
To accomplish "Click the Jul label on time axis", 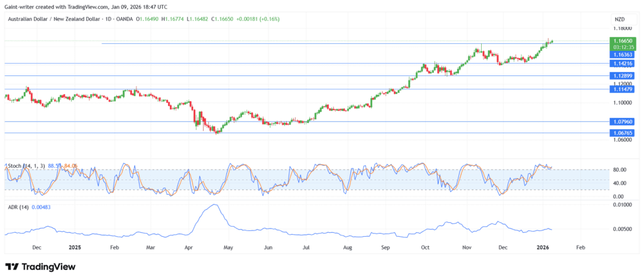I will tap(306, 247).
